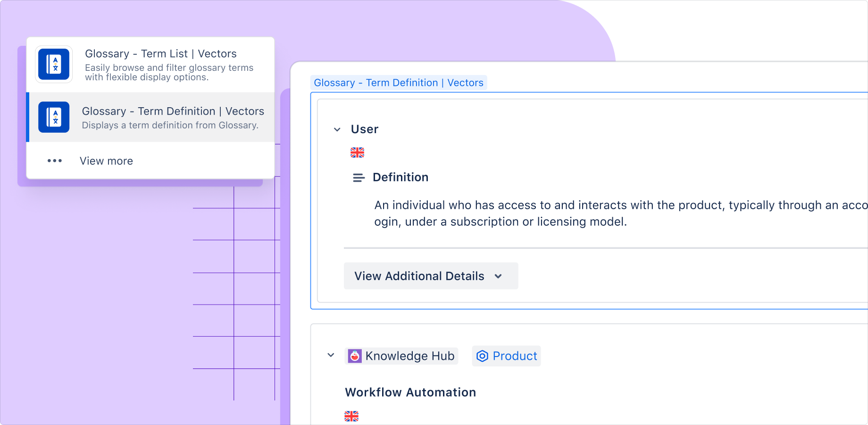Open the Product label link

pos(514,356)
